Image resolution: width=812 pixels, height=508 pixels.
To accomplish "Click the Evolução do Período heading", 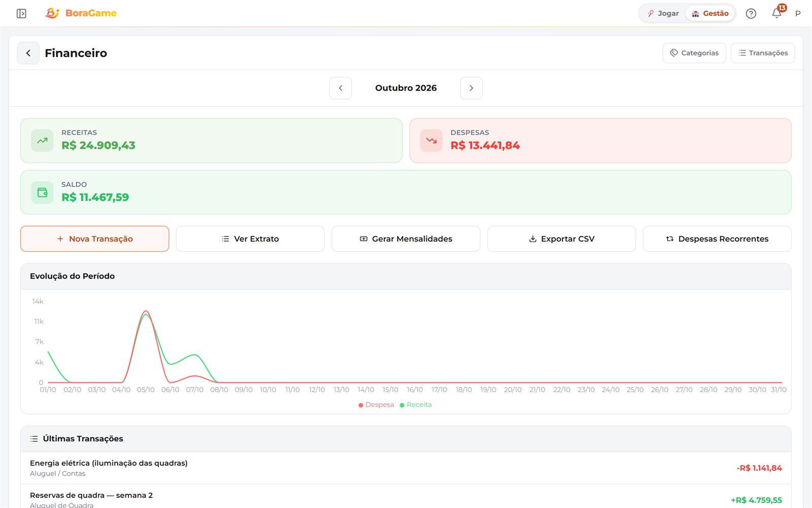I will (x=72, y=276).
